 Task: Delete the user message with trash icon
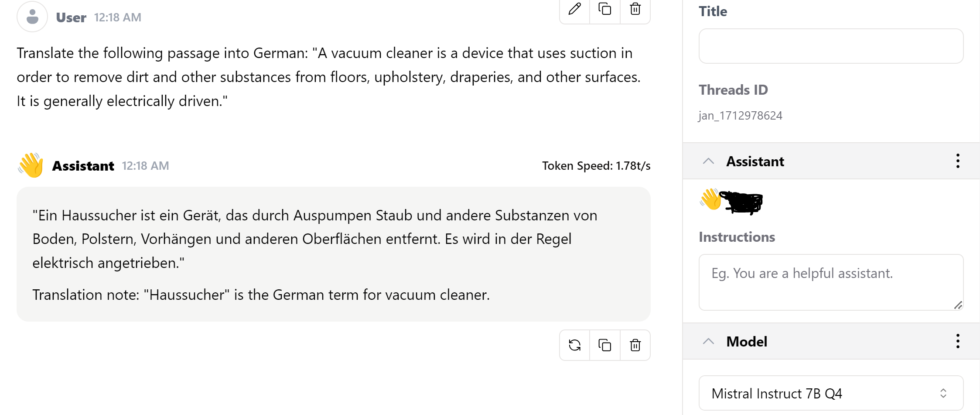click(x=635, y=9)
